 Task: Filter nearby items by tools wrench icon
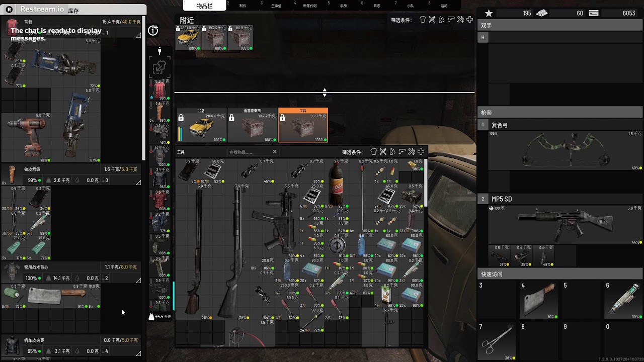pos(460,20)
